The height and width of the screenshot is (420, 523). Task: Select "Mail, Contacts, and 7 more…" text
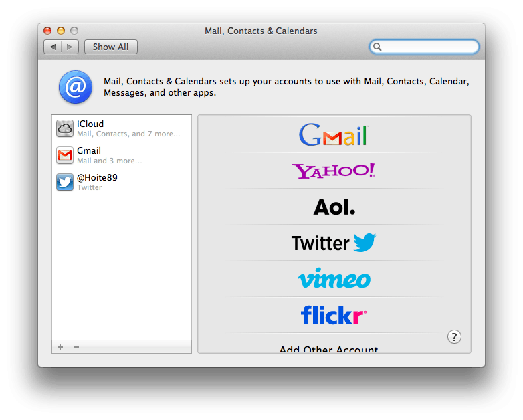(x=129, y=134)
